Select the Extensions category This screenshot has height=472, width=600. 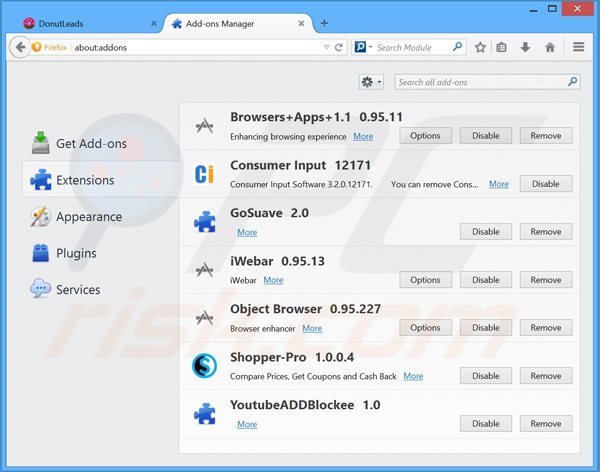(x=100, y=180)
